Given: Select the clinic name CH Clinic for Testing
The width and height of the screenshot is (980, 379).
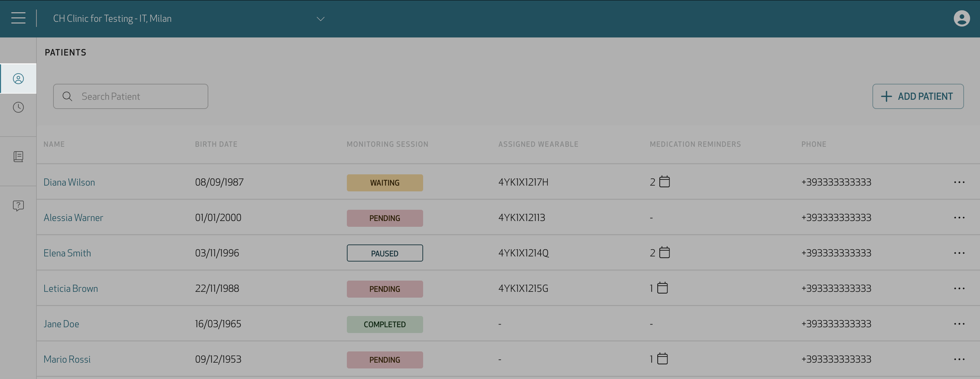Looking at the screenshot, I should pos(112,18).
